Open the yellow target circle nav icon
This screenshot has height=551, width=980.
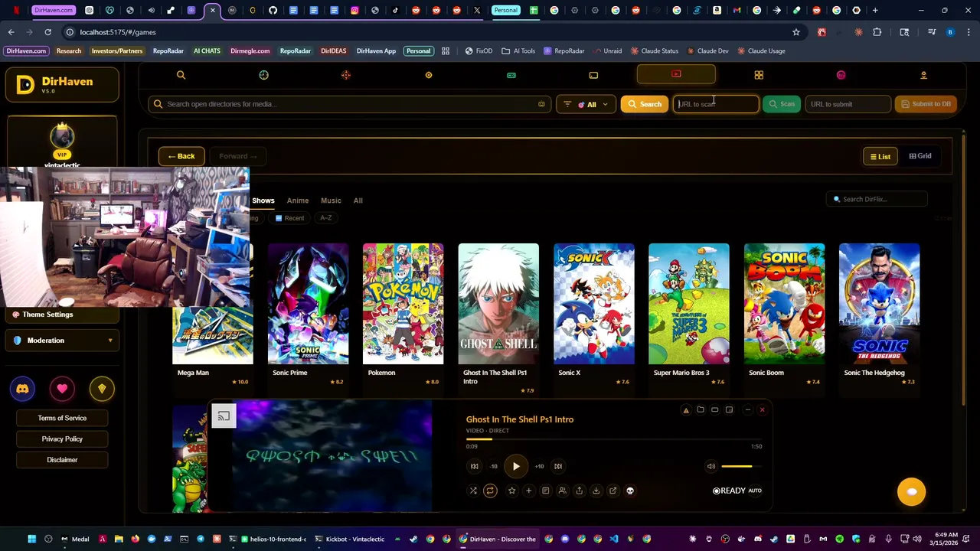click(429, 75)
